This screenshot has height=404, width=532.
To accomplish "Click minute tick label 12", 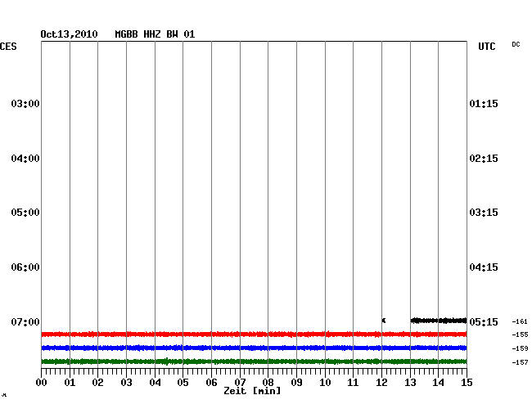I will (381, 383).
